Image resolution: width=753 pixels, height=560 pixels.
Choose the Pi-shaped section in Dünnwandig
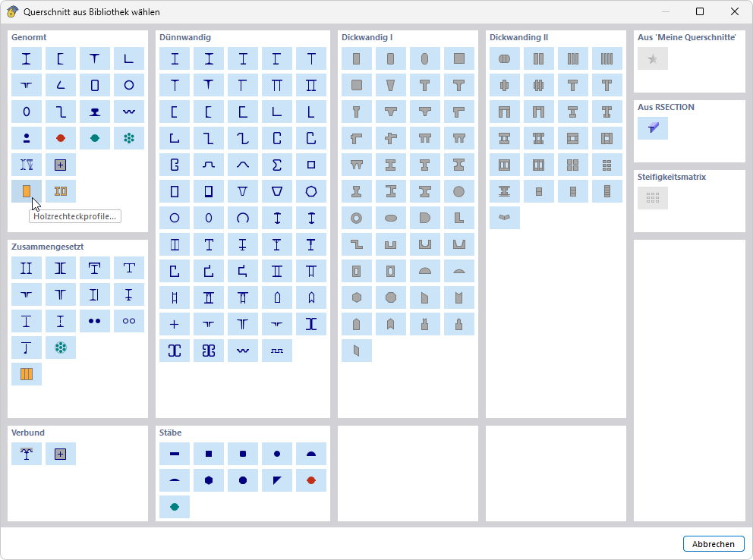[x=277, y=86]
